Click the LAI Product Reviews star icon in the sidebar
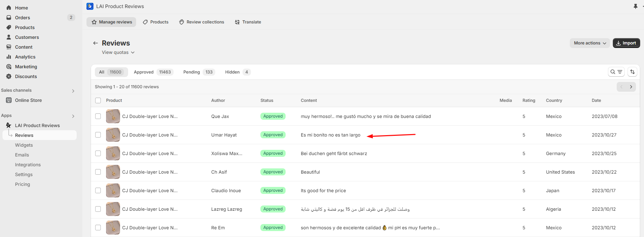This screenshot has width=644, height=237. click(x=9, y=125)
